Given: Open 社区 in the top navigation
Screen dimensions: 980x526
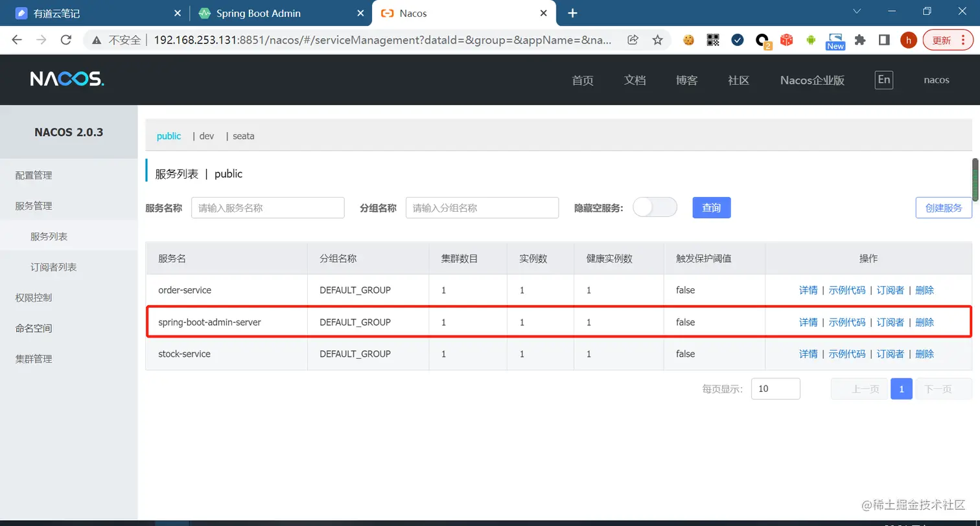Looking at the screenshot, I should click(739, 80).
